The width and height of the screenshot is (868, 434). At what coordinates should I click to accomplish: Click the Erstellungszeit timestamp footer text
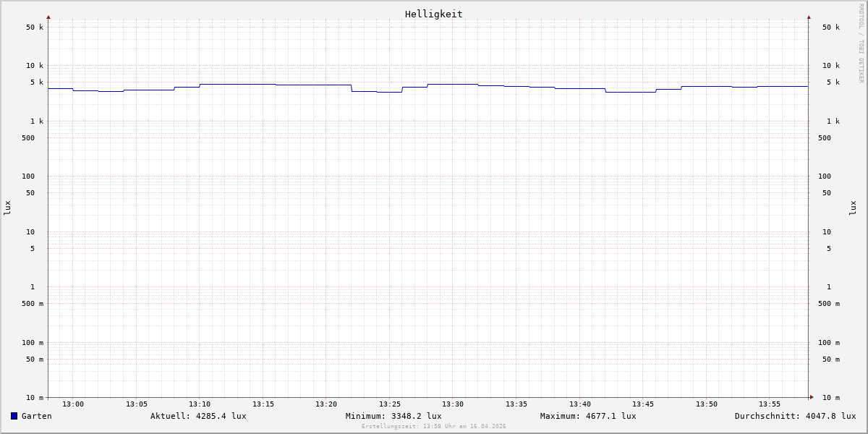(x=434, y=427)
